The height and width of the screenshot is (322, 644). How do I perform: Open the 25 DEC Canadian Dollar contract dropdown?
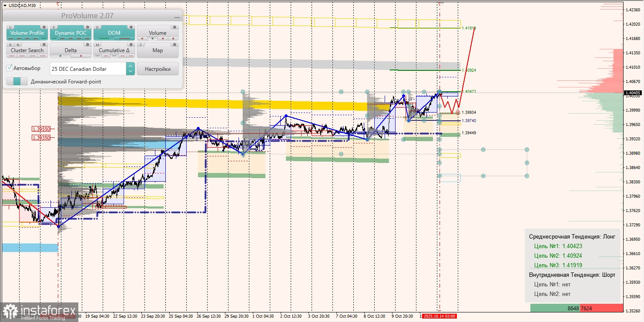[92, 69]
